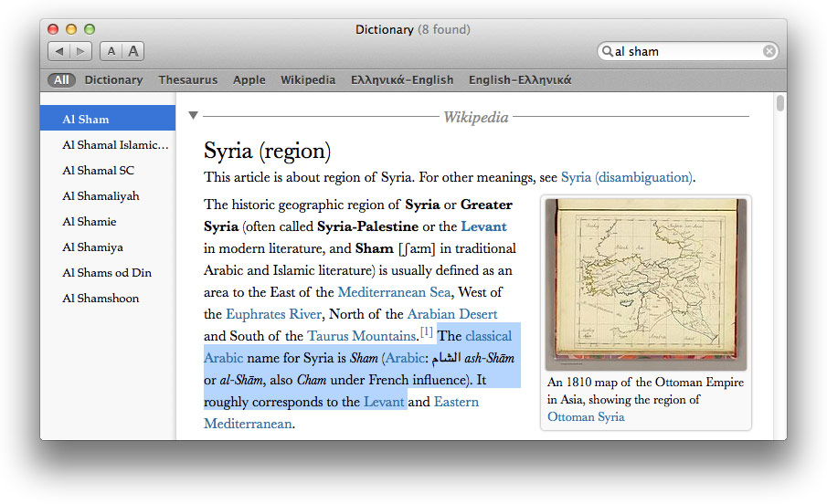Open the Arabic link before the Arabic script
Viewport: 827px width, 504px height.
[405, 358]
